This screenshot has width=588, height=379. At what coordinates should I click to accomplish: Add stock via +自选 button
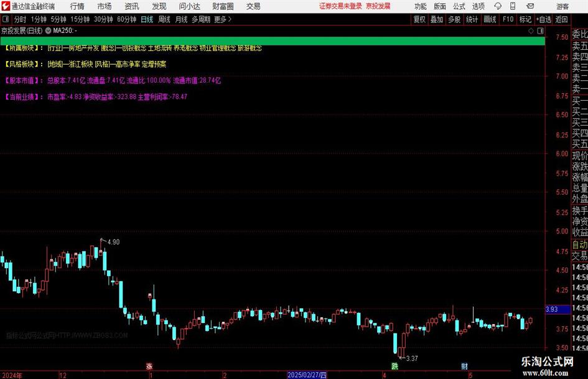coord(543,19)
